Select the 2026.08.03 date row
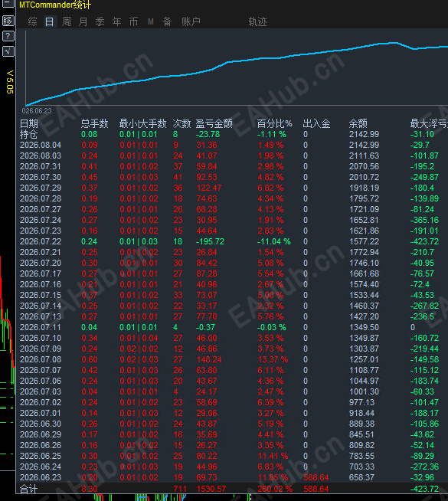 [233, 156]
